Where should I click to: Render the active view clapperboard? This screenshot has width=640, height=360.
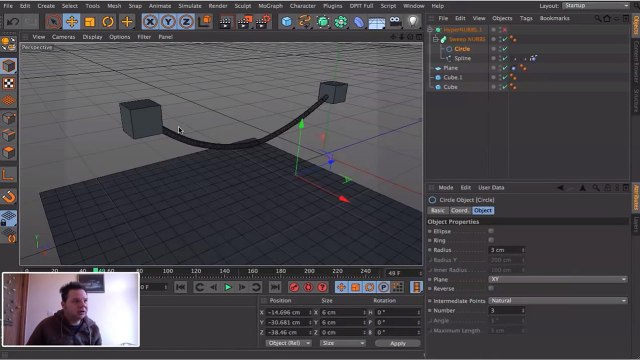[225, 22]
